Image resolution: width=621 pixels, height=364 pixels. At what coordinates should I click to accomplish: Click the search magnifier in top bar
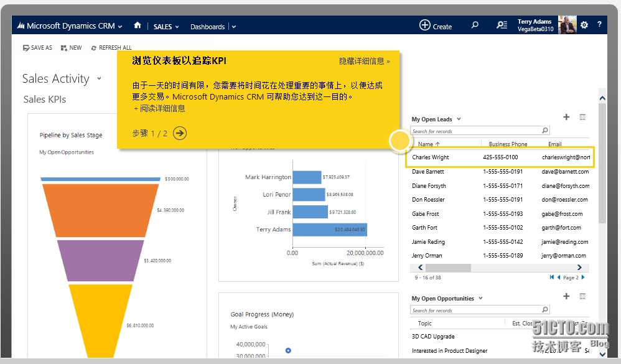pyautogui.click(x=475, y=25)
